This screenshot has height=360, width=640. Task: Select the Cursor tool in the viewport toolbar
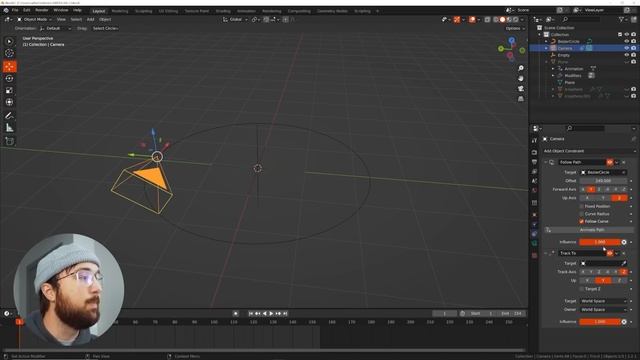click(9, 53)
